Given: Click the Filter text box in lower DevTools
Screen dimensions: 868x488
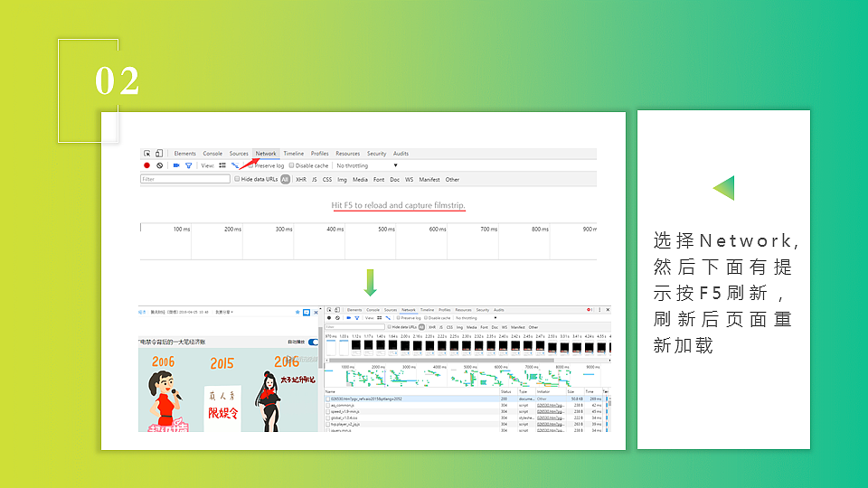Looking at the screenshot, I should pyautogui.click(x=354, y=327).
